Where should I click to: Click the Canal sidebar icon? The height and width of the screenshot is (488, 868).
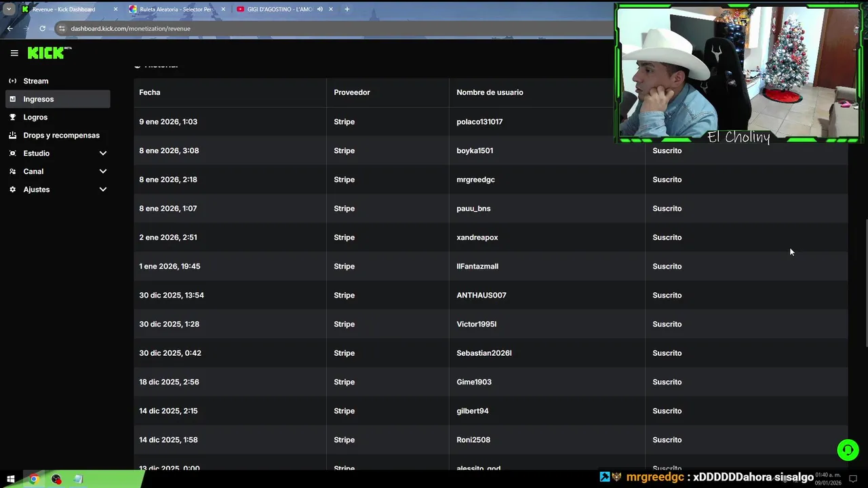(x=12, y=171)
